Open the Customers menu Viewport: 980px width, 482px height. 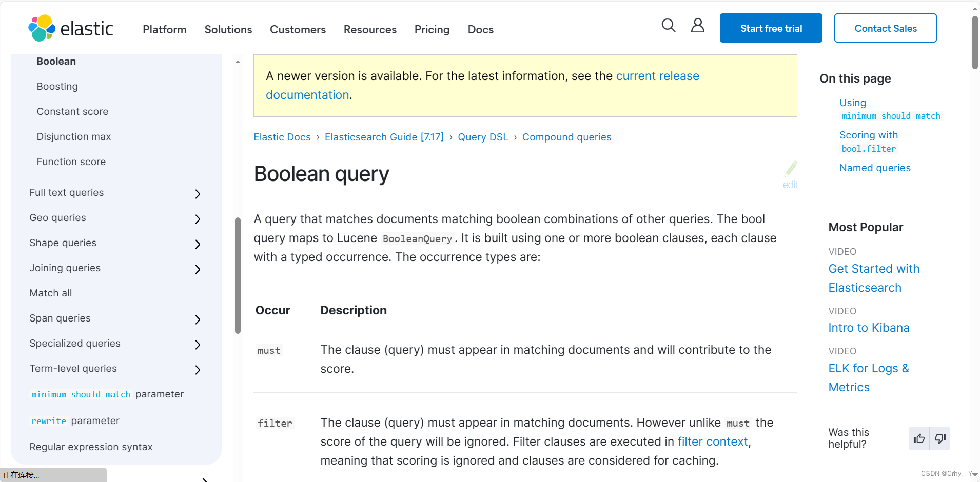point(298,29)
